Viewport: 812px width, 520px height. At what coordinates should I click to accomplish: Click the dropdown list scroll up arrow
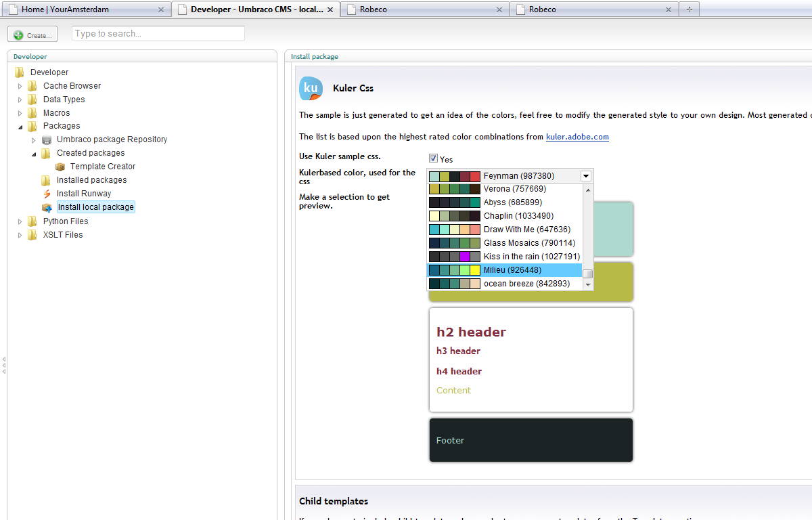588,190
